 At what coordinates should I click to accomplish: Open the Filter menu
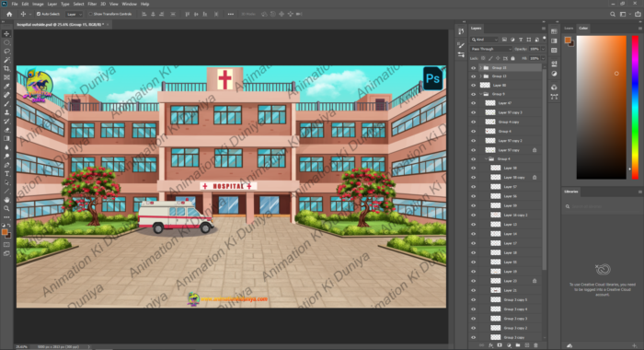click(x=92, y=4)
